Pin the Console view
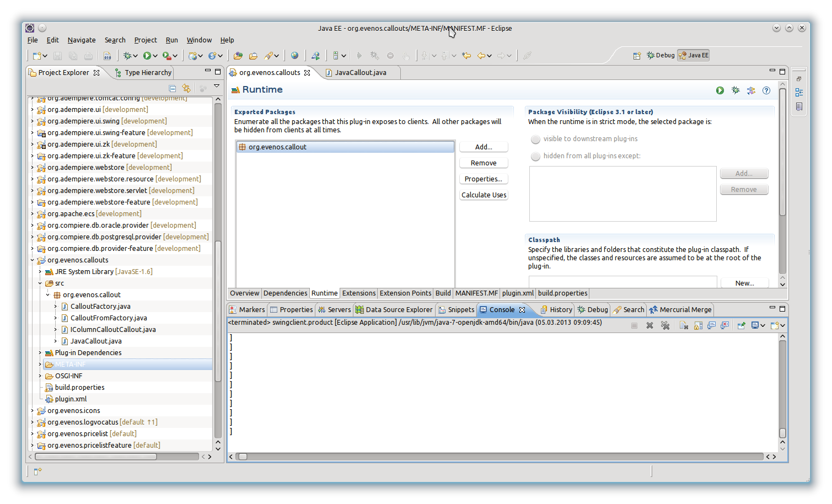Screen dimensions: 832x504 pos(741,325)
